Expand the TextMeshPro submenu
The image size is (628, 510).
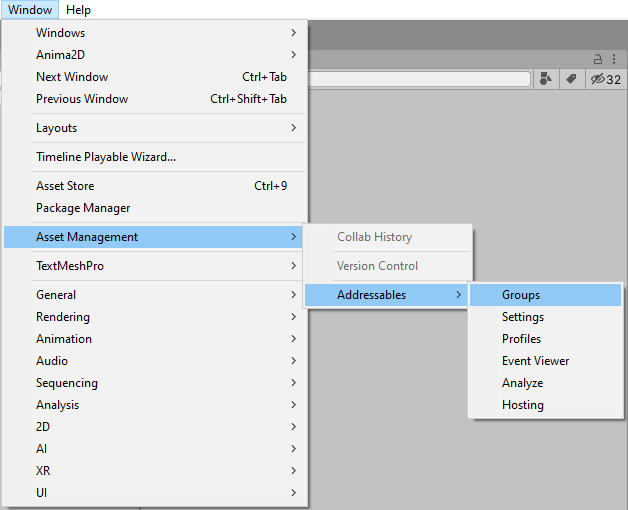click(x=70, y=266)
